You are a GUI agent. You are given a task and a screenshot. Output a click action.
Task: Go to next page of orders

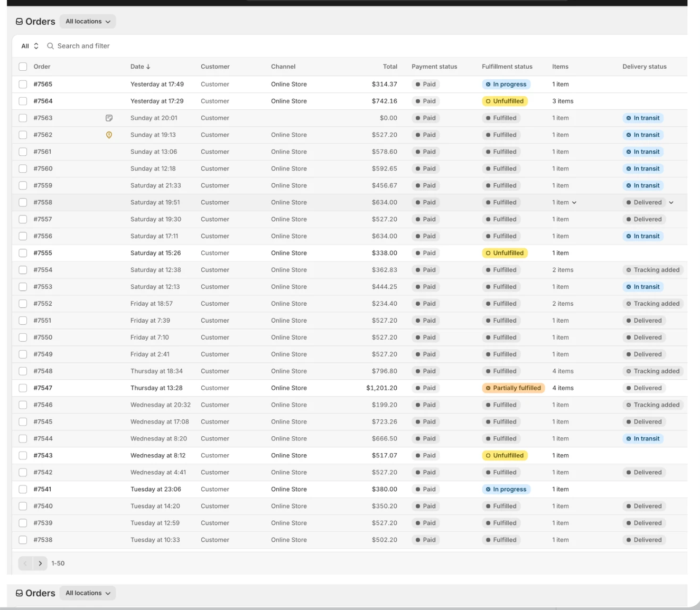(x=40, y=564)
